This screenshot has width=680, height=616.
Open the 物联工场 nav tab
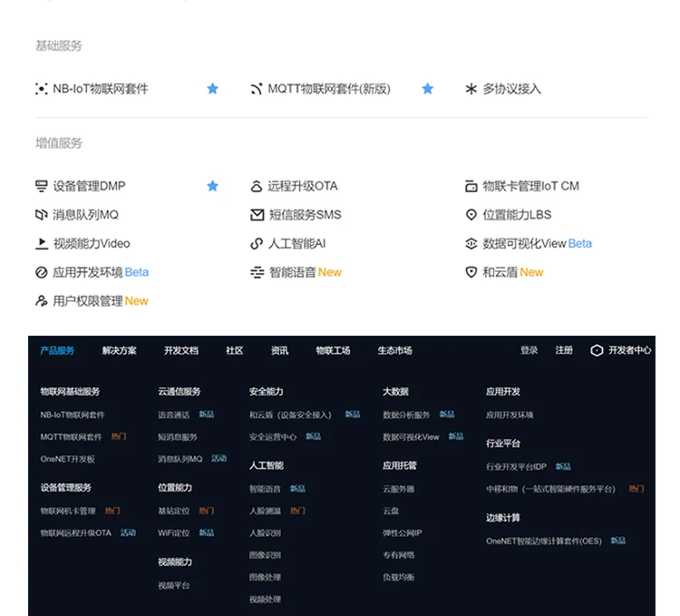333,350
